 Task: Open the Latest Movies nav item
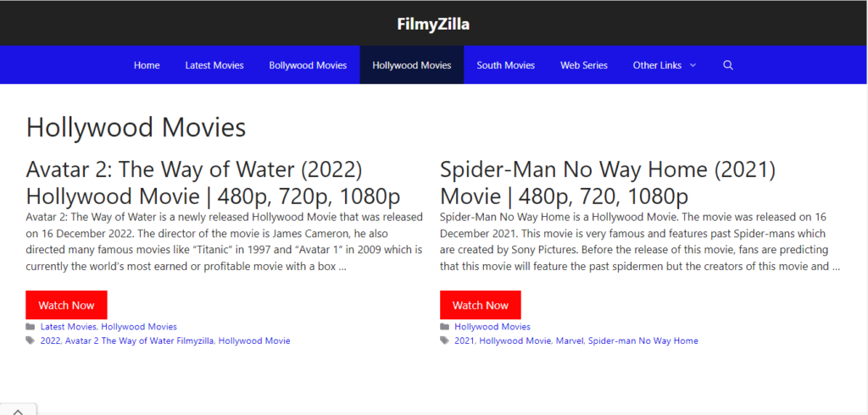[214, 65]
